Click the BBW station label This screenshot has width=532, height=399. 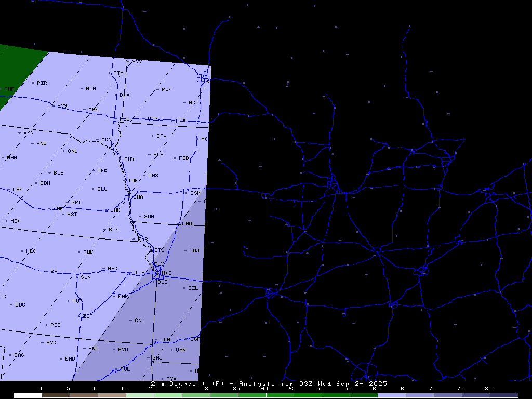click(x=45, y=183)
